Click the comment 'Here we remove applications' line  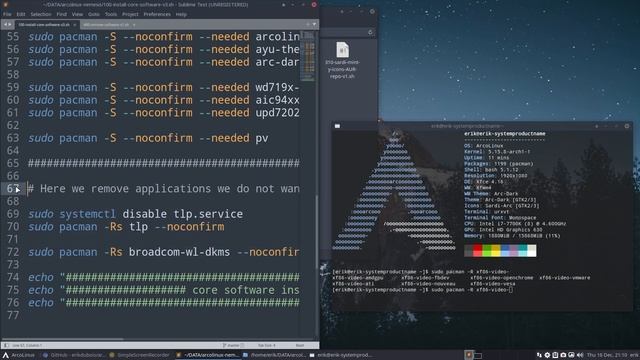coord(164,189)
